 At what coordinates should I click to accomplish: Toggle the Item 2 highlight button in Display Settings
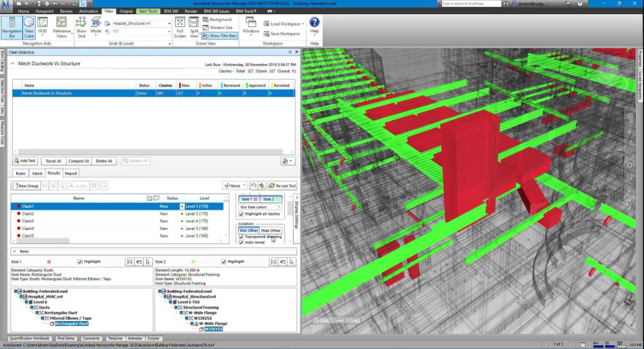pos(271,200)
